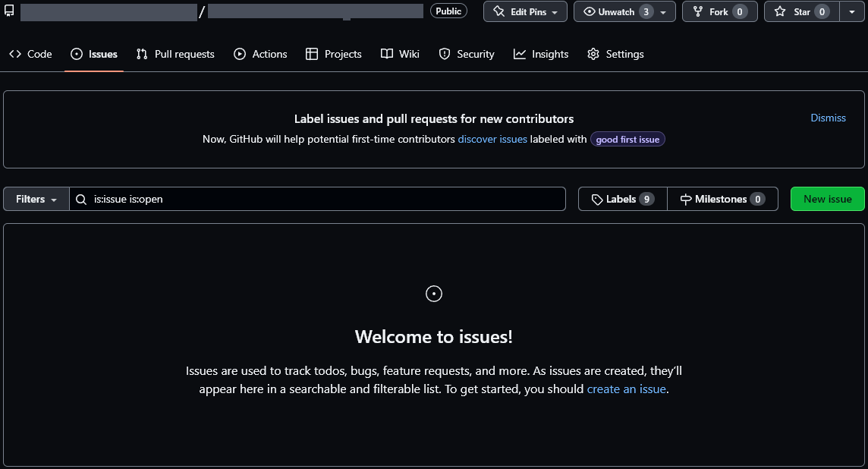Click the repository icon beside the name
868x469 pixels.
(x=9, y=11)
